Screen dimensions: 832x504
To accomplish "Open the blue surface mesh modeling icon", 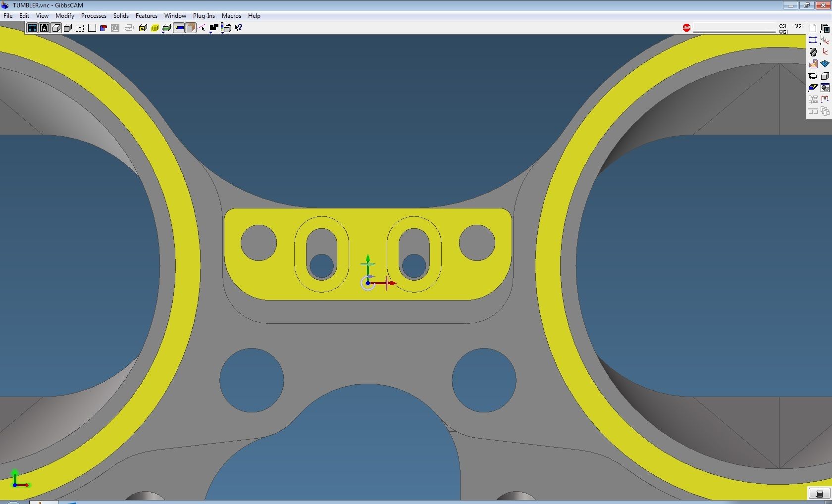I will pyautogui.click(x=825, y=64).
